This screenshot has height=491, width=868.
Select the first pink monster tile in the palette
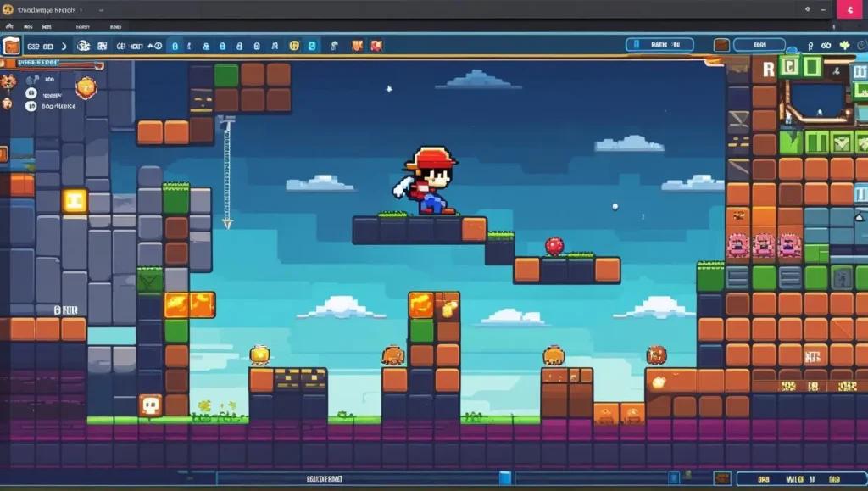pos(738,245)
